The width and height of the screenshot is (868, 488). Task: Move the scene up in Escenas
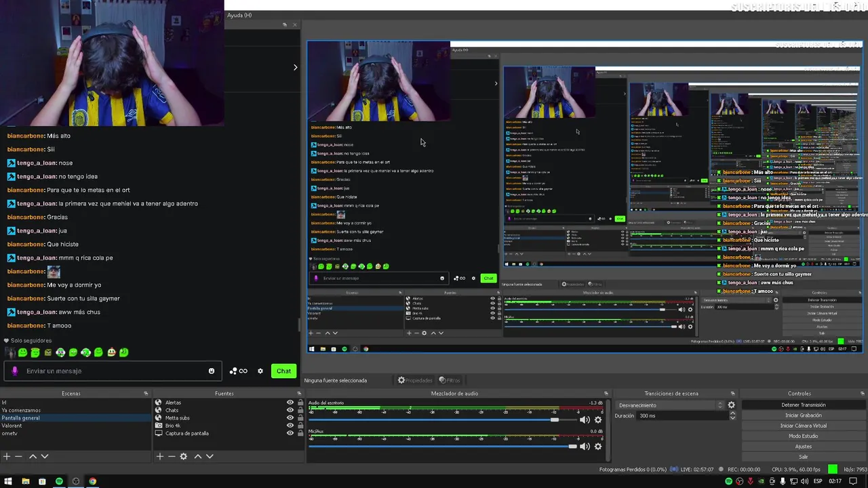pyautogui.click(x=33, y=457)
